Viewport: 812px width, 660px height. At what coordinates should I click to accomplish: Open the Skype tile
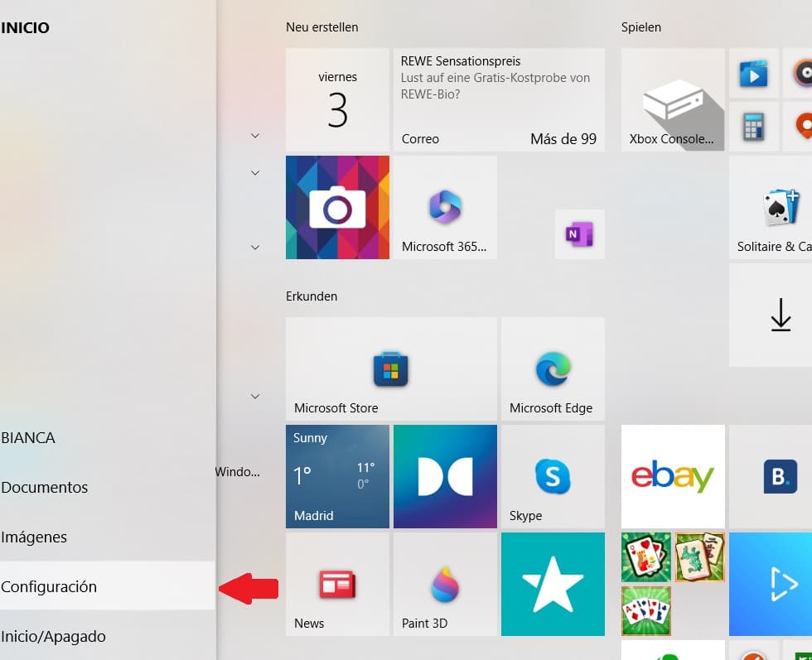[x=553, y=476]
